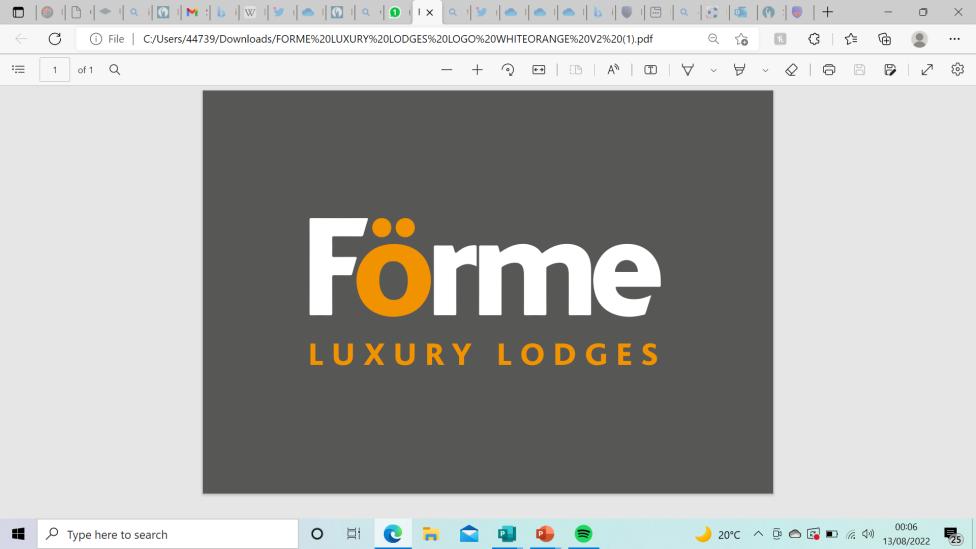Expand the Draw tool options arrow
Image resolution: width=976 pixels, height=549 pixels.
[x=713, y=70]
